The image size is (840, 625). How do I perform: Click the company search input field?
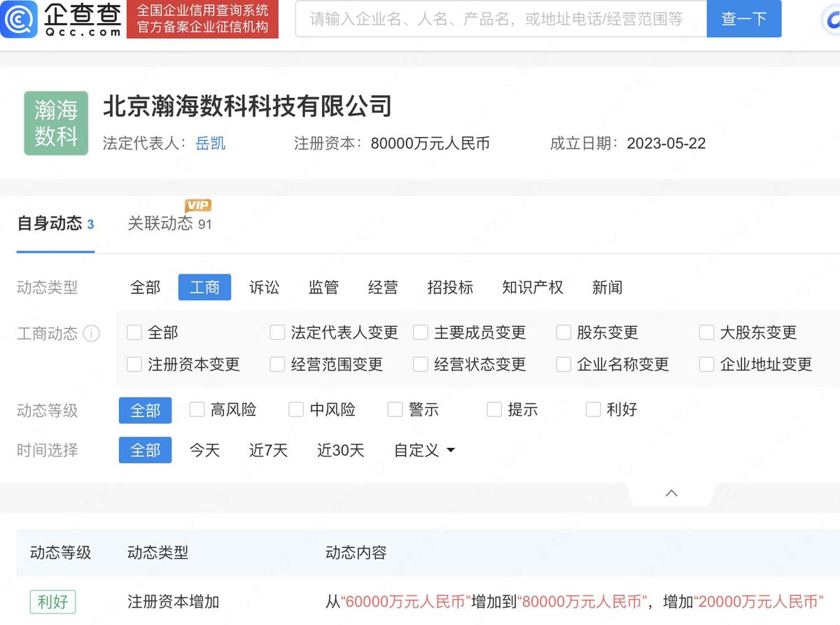500,19
